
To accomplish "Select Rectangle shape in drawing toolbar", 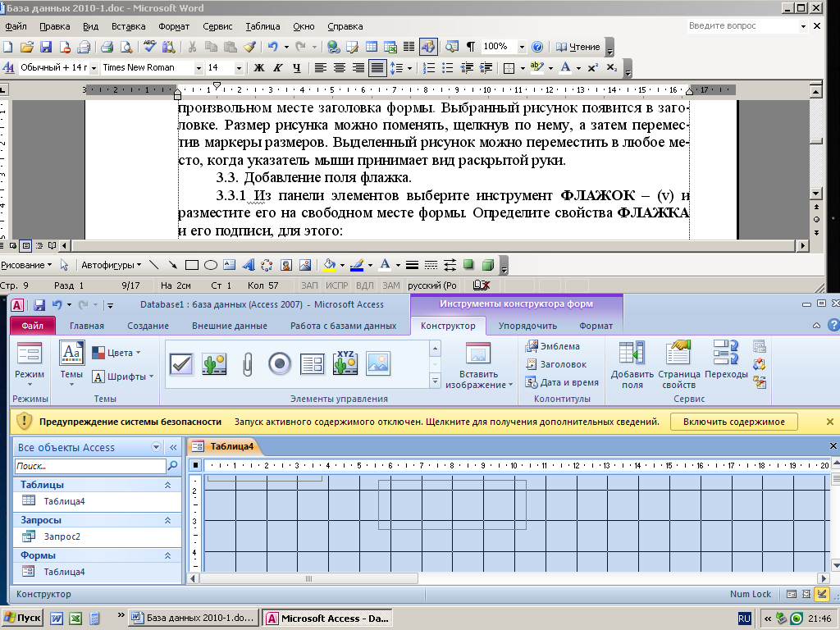I will [192, 265].
